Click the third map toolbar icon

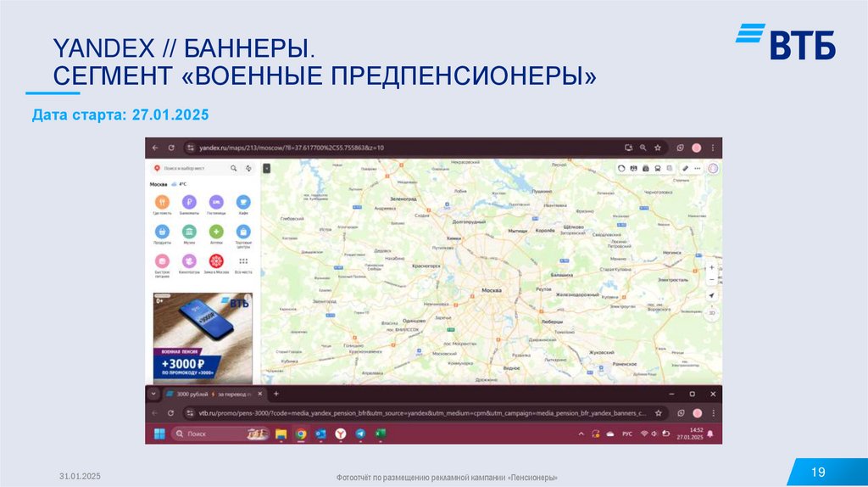point(645,169)
